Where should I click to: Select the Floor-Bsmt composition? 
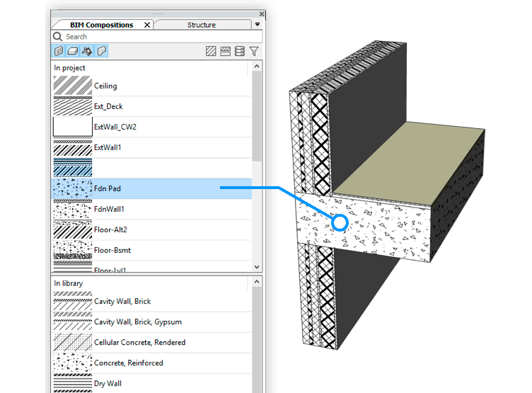[151, 250]
